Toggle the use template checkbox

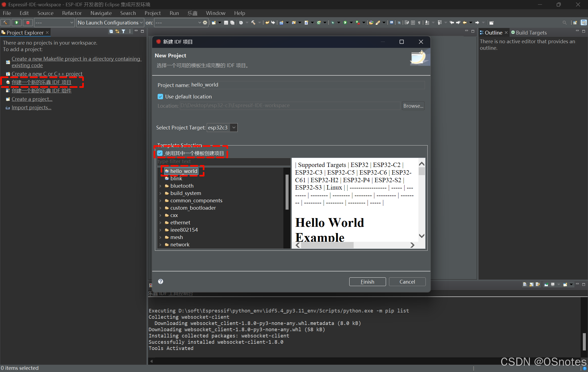pos(160,153)
